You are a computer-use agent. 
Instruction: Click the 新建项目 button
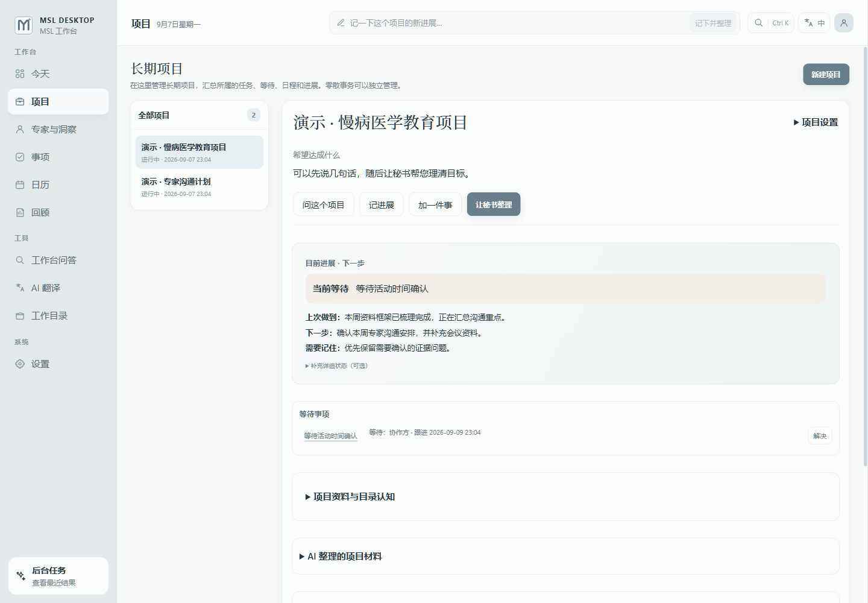[x=826, y=74]
